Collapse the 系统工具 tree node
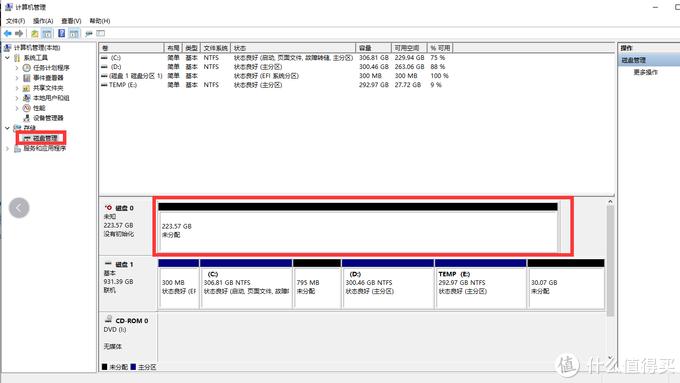The image size is (680, 383). [x=7, y=58]
